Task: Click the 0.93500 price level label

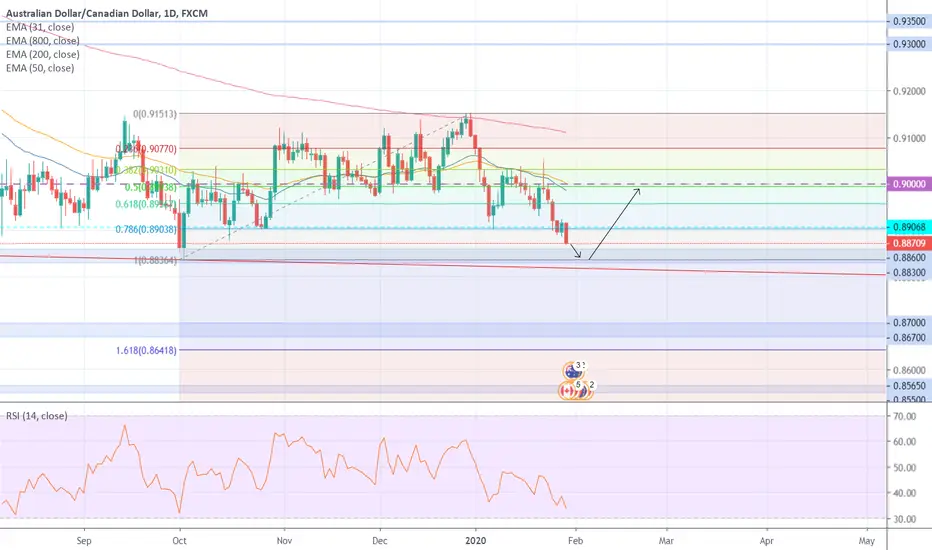Action: click(909, 21)
